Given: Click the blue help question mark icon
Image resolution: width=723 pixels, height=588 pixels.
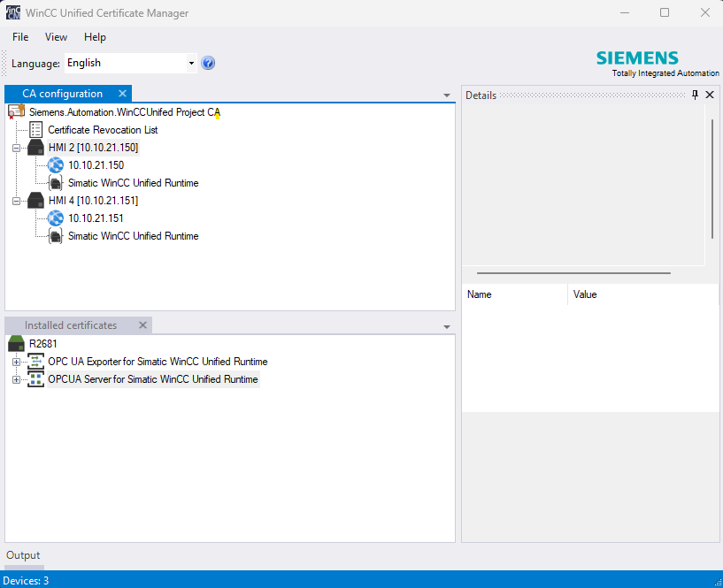Looking at the screenshot, I should pos(208,63).
